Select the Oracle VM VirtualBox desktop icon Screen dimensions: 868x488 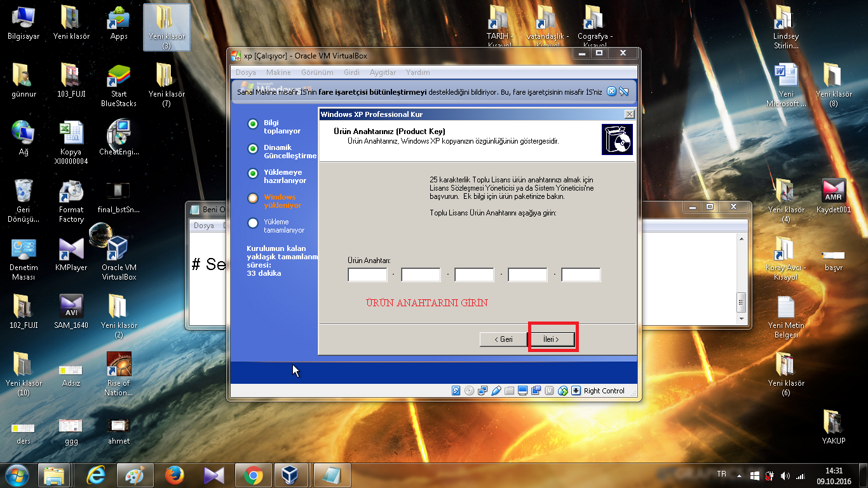point(119,259)
